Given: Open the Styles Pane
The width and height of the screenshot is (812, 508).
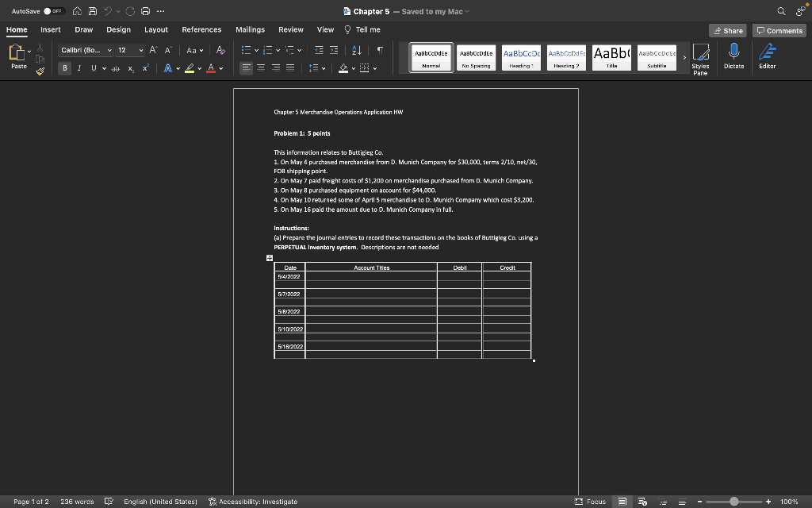Looking at the screenshot, I should click(x=700, y=57).
